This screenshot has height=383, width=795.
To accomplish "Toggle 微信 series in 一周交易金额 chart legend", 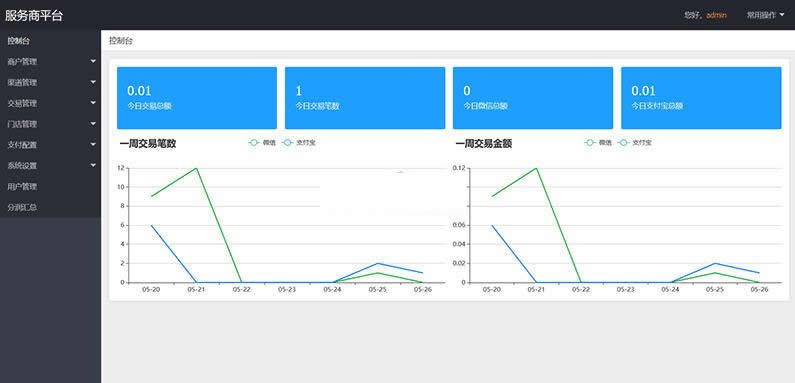I will tap(598, 143).
